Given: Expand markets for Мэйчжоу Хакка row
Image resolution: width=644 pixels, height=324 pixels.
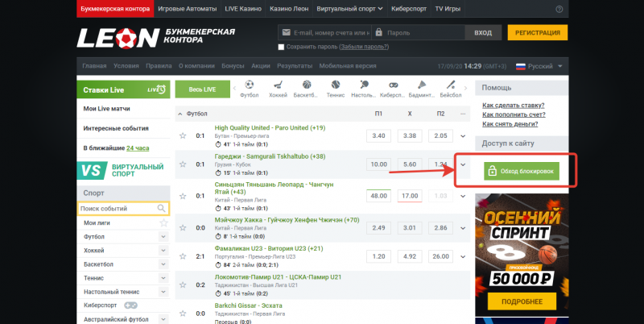Looking at the screenshot, I should pos(464,228).
